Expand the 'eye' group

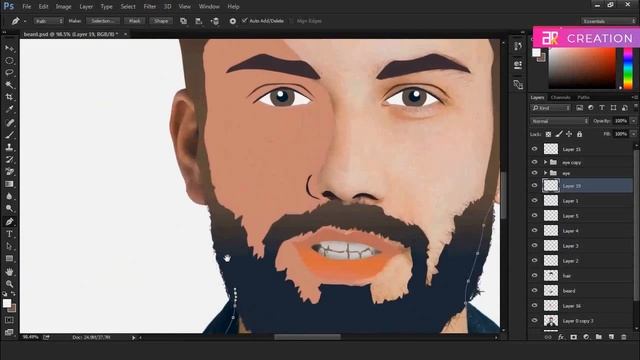pyautogui.click(x=545, y=173)
